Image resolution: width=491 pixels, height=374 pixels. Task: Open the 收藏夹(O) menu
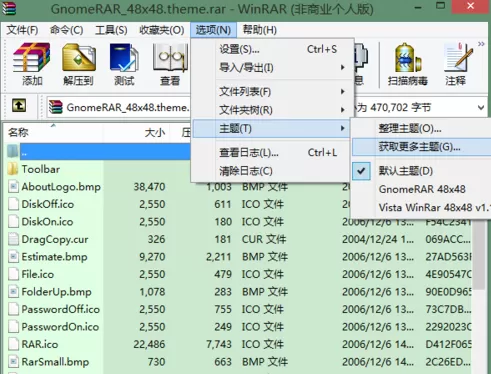coord(162,30)
